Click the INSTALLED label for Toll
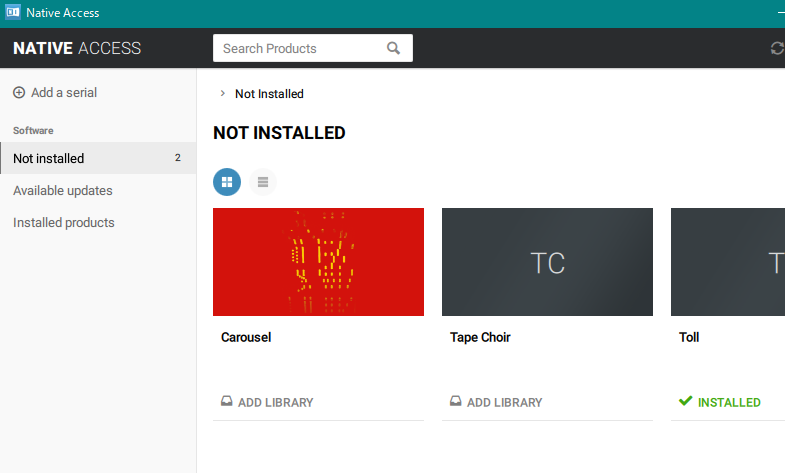 point(729,402)
